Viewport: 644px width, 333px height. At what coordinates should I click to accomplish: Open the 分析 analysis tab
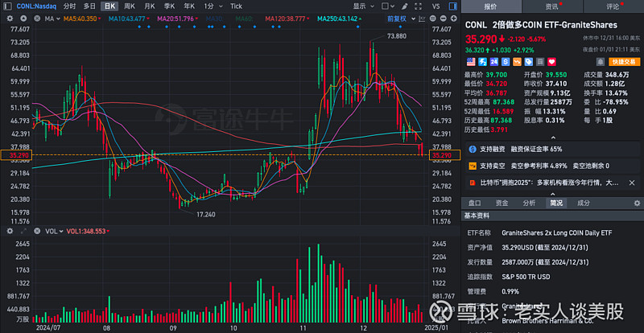[x=529, y=203]
